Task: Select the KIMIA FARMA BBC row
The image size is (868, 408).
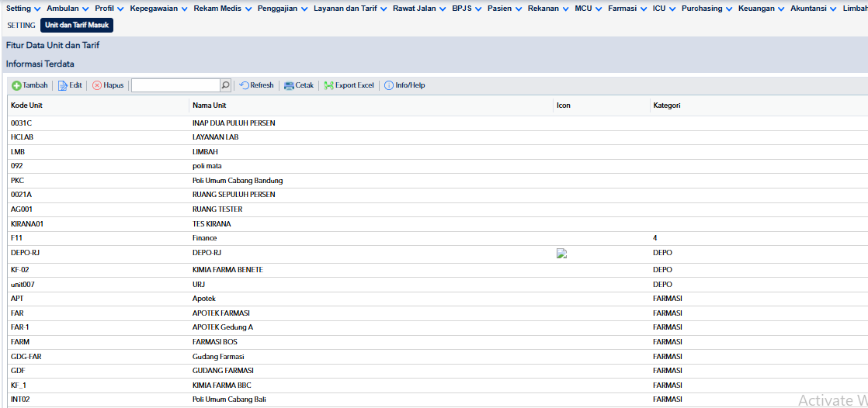Action: point(438,385)
